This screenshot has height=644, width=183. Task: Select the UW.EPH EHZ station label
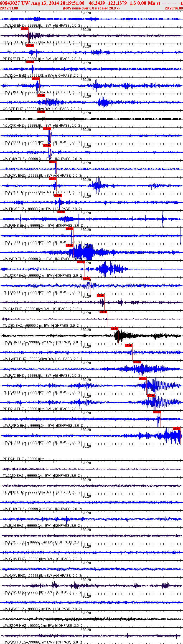(x=13, y=242)
